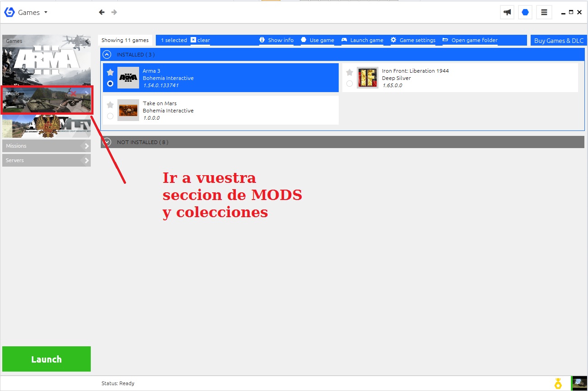588x391 pixels.
Task: Select Iron Front: Liberation 1944 radio button
Action: (x=350, y=84)
